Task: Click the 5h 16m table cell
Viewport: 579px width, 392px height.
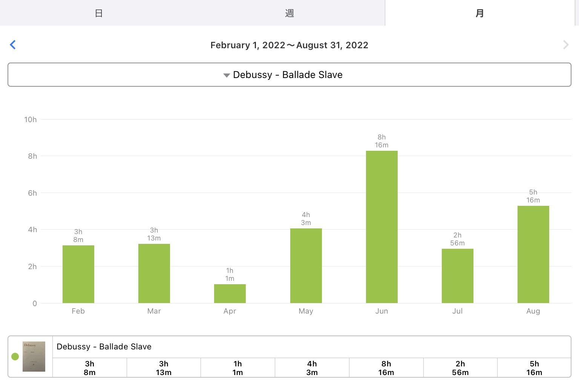Action: point(535,368)
